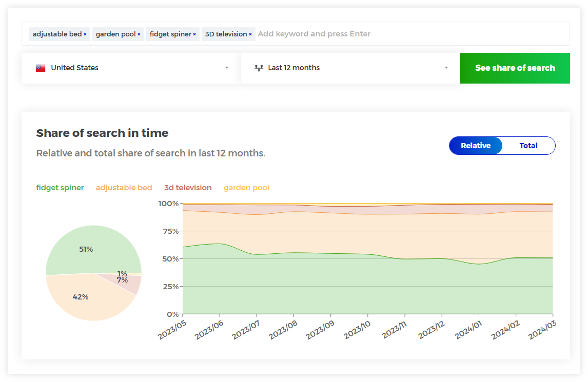
Task: Click the 50% y-axis label
Action: point(171,259)
